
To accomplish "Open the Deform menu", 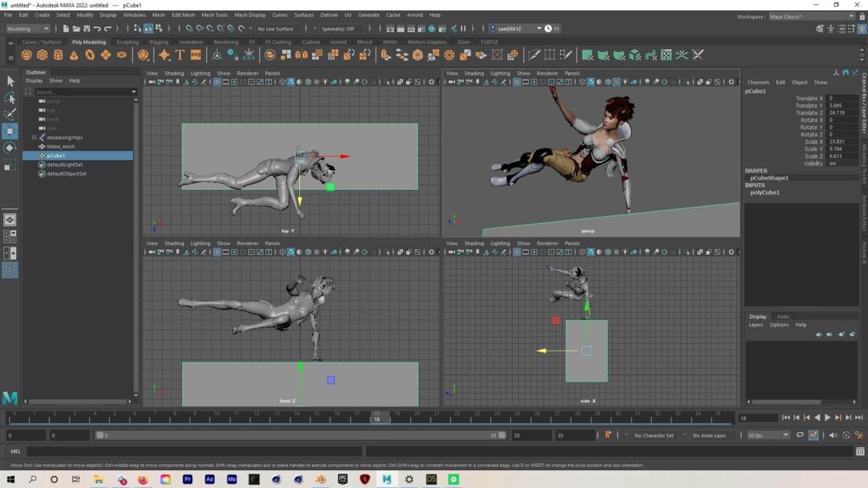I will tap(329, 15).
